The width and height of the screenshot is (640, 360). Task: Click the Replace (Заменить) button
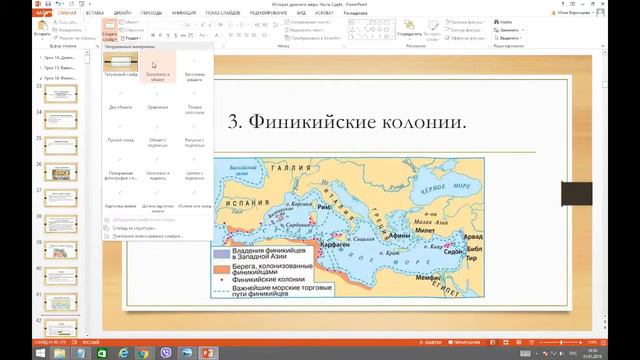click(509, 30)
